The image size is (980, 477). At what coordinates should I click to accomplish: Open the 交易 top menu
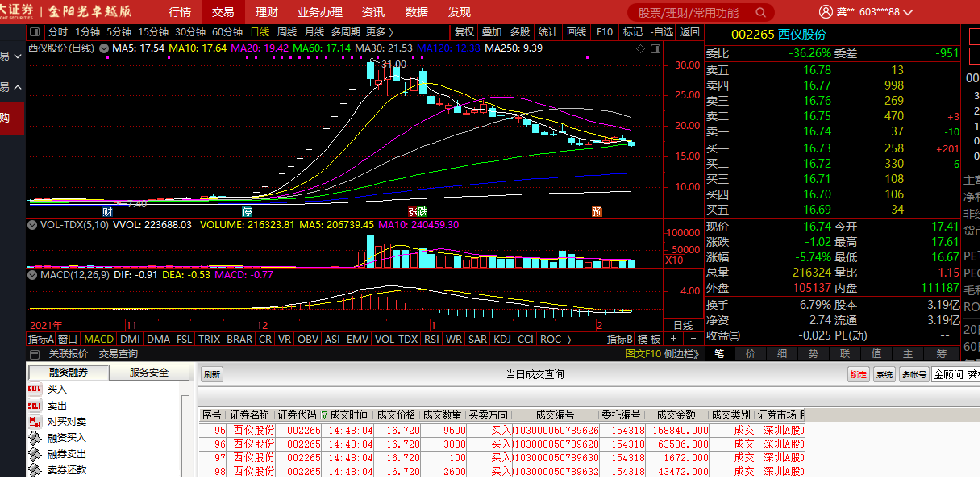click(223, 12)
